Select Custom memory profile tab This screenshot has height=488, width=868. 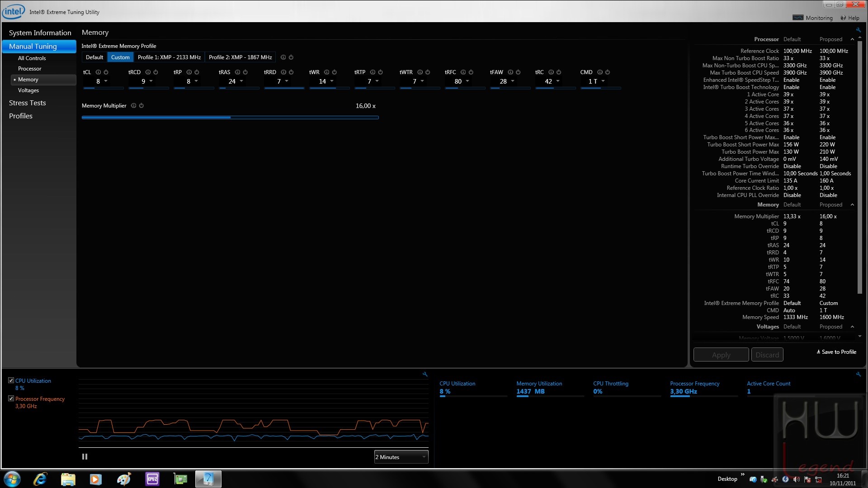[120, 57]
